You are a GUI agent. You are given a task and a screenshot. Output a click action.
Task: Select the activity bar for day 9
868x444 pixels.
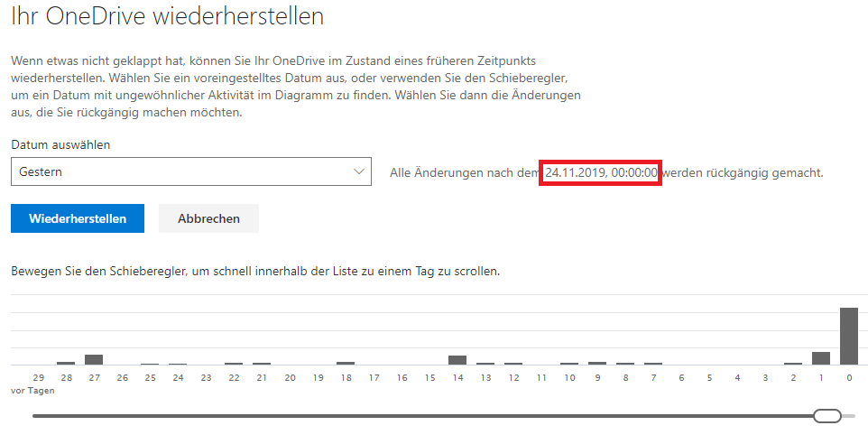pyautogui.click(x=597, y=363)
